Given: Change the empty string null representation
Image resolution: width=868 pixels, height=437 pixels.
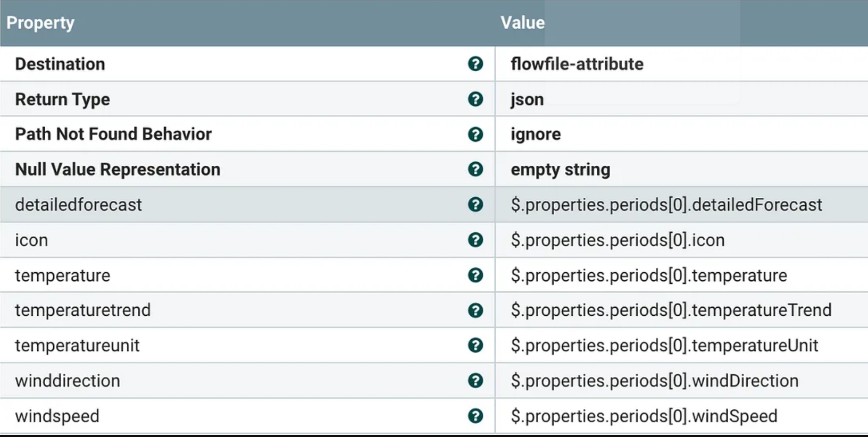Looking at the screenshot, I should coord(561,170).
